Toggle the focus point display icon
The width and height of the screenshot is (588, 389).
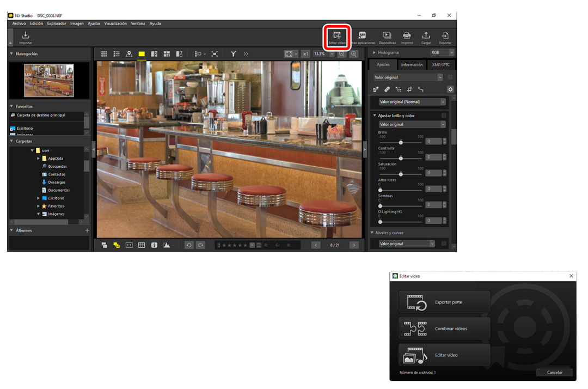point(129,245)
